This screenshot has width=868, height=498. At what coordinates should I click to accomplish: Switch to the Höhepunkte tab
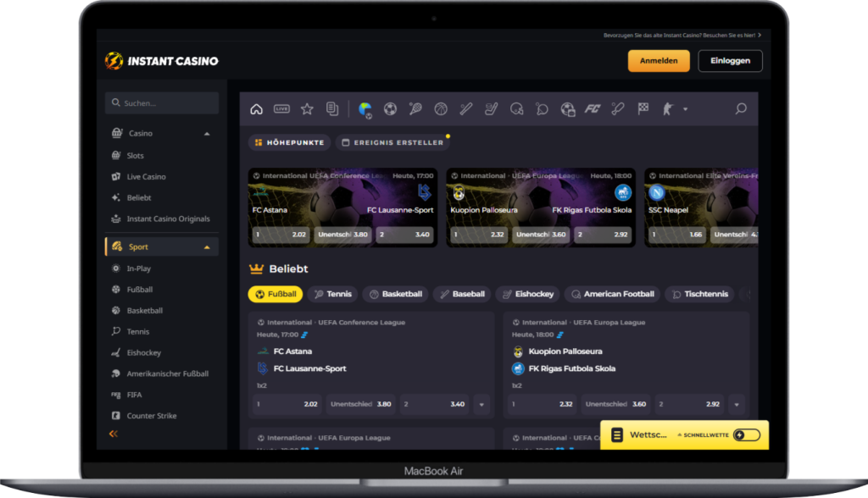click(288, 142)
